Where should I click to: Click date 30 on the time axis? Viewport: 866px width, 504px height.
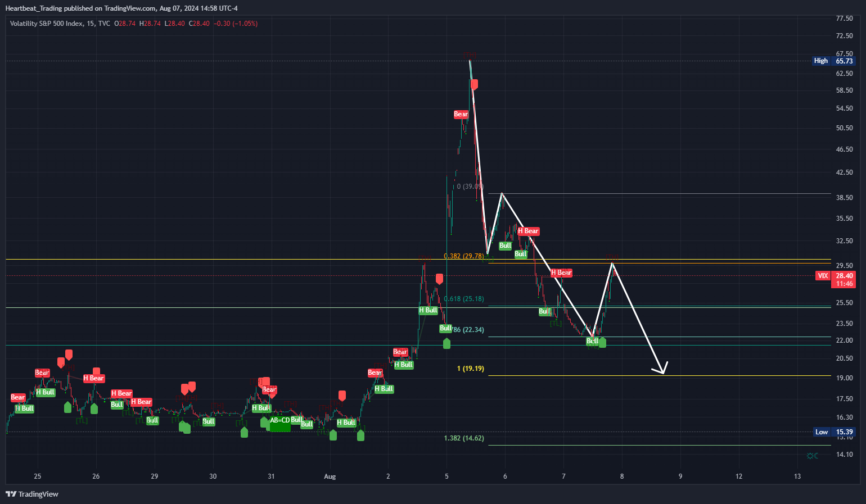[x=213, y=476]
